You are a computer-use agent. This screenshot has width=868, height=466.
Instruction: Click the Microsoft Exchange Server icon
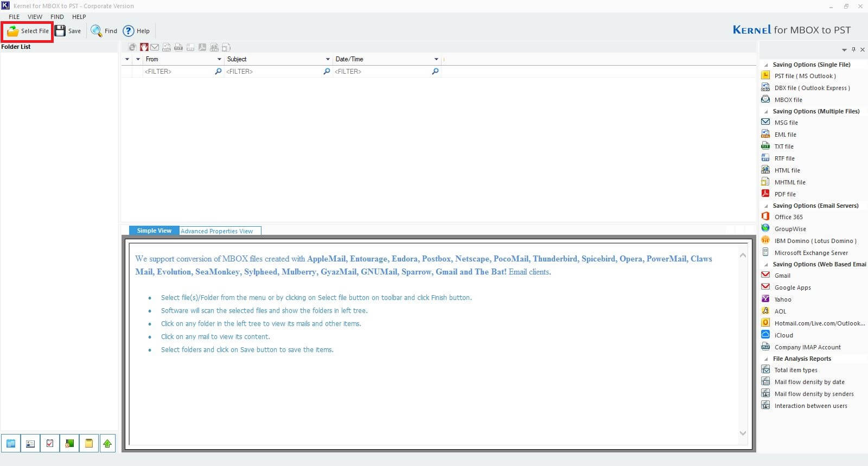pos(765,252)
